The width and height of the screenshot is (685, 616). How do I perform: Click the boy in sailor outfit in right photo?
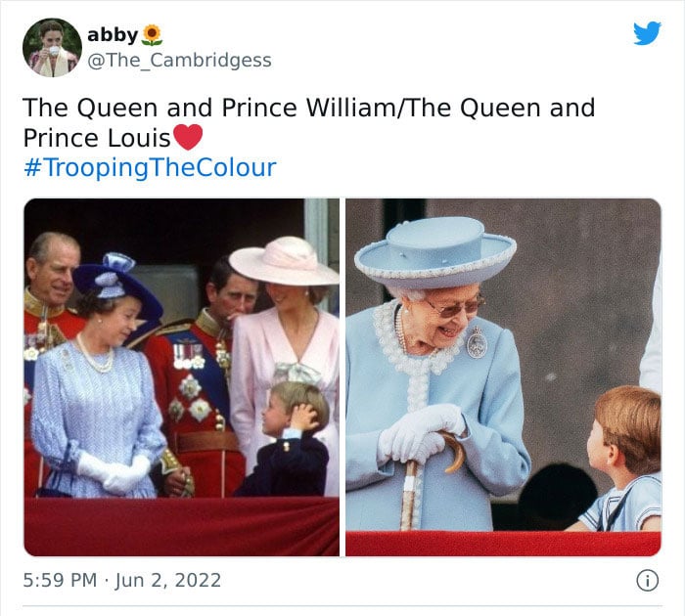click(619, 459)
